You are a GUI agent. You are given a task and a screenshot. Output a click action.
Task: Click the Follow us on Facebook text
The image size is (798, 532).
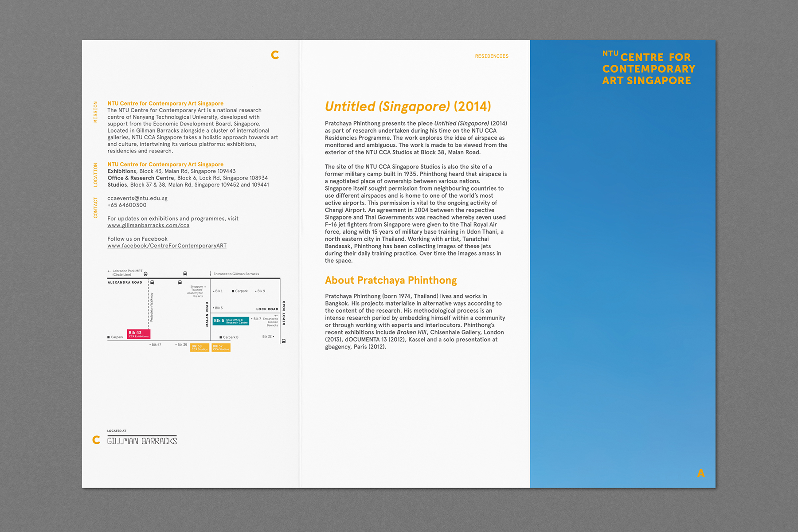click(x=137, y=239)
